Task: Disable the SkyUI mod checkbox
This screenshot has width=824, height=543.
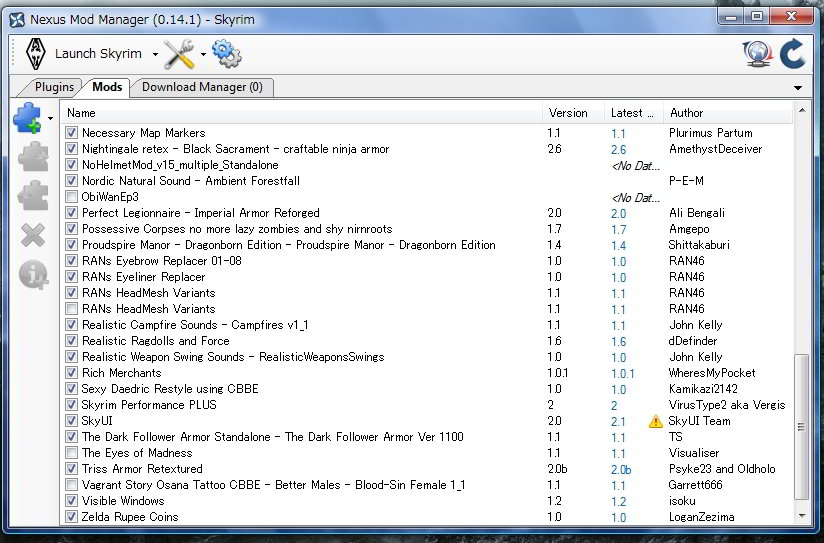Action: 71,421
